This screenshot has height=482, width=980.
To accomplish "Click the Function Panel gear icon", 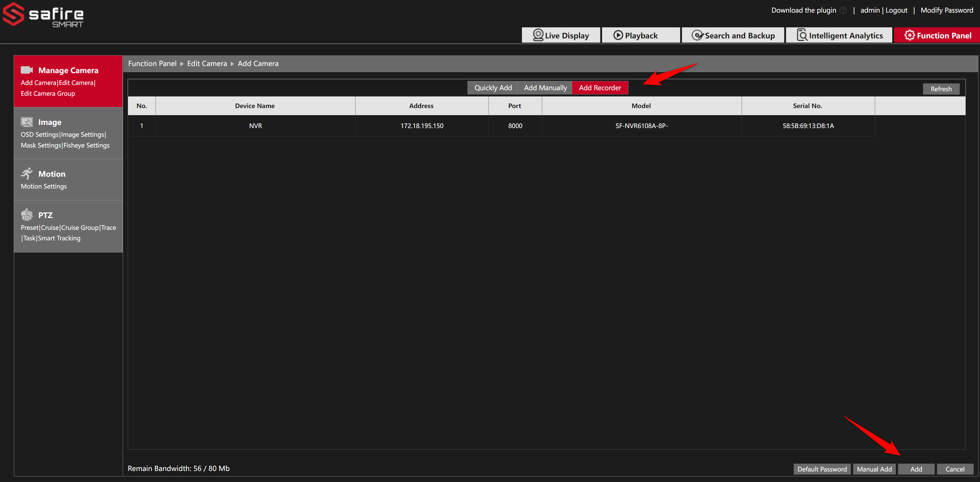I will 909,35.
